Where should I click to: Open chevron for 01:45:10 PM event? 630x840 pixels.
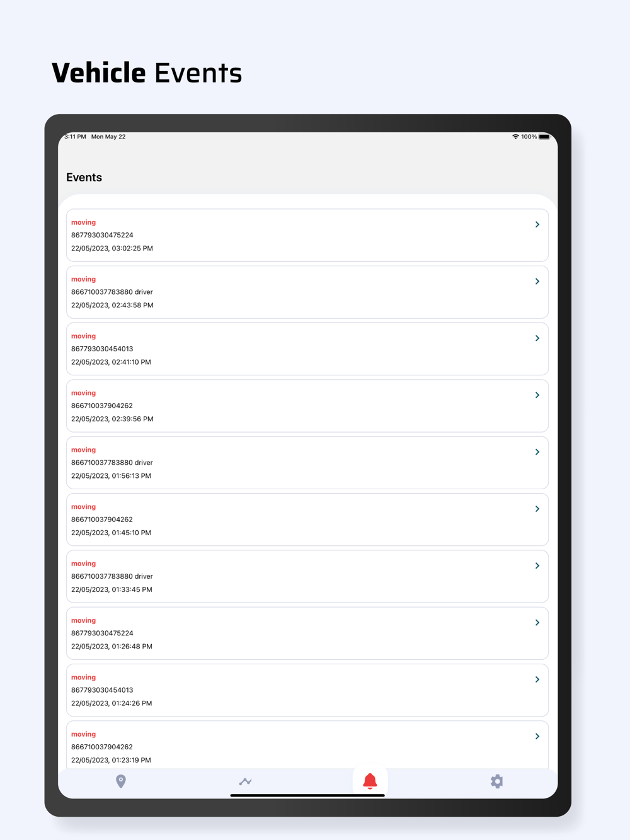click(537, 509)
